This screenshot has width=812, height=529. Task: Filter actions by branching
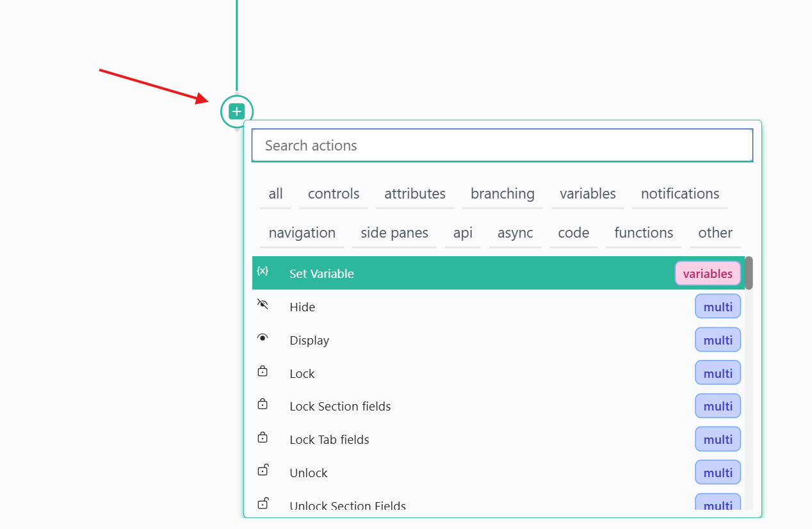(503, 194)
